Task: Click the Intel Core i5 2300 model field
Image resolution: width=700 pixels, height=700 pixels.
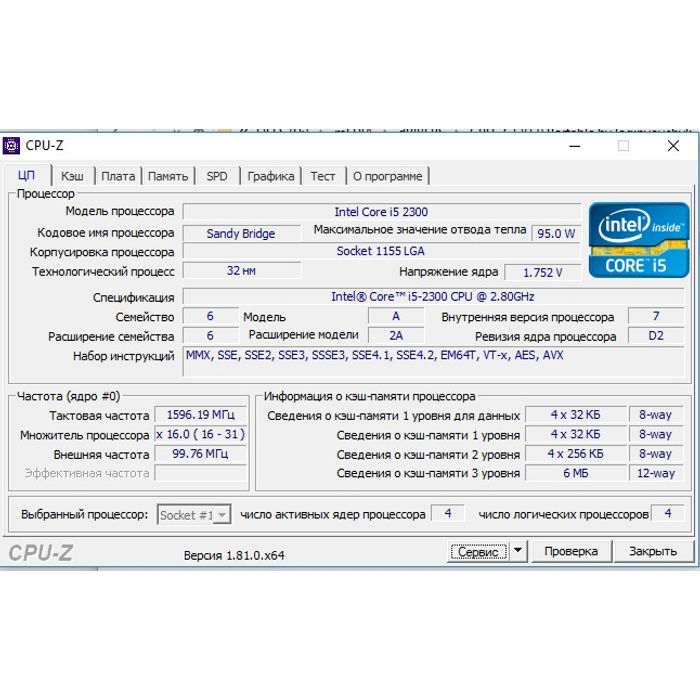Action: (x=381, y=212)
